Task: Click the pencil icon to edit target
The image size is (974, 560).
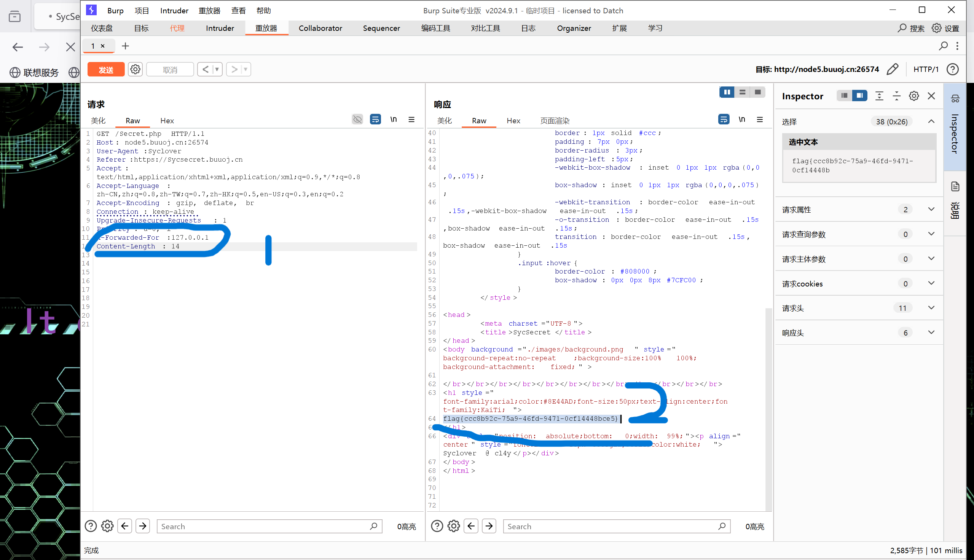Action: [892, 69]
